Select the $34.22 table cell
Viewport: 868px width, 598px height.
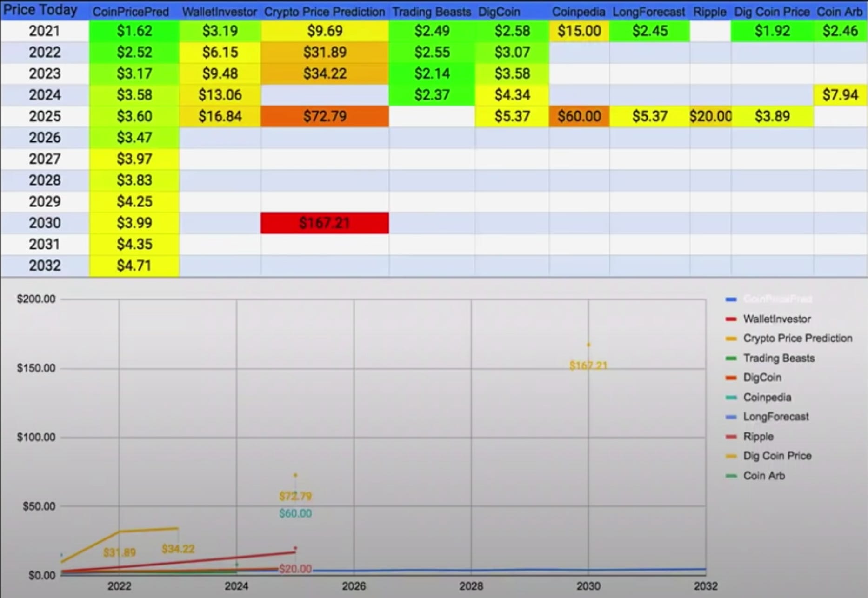point(325,73)
